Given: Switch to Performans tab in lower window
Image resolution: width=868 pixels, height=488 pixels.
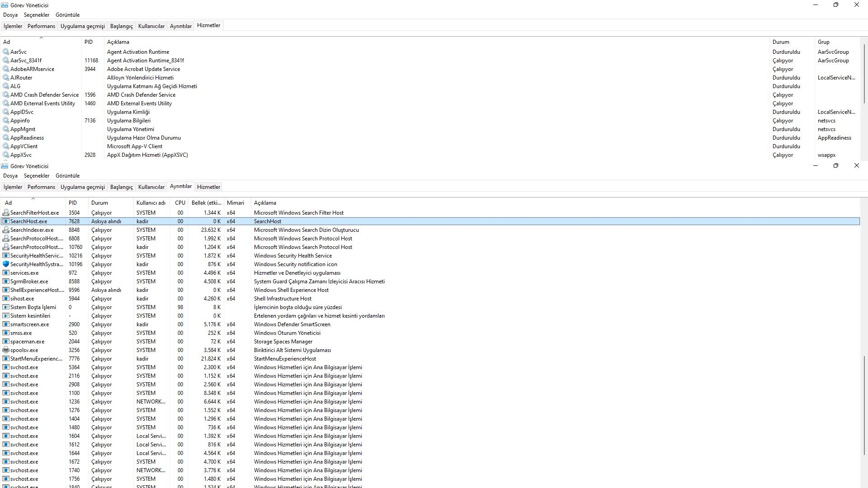Looking at the screenshot, I should pyautogui.click(x=41, y=187).
